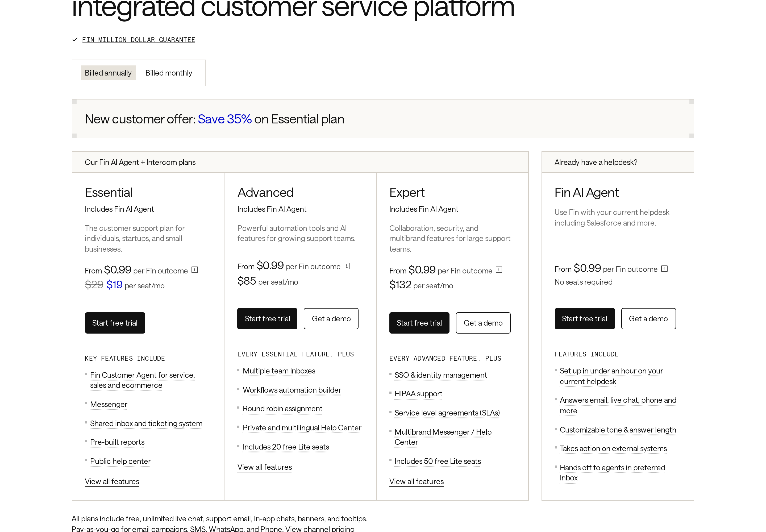Open info icon beside Advanced Fin outcome price
This screenshot has width=766, height=532.
[347, 266]
